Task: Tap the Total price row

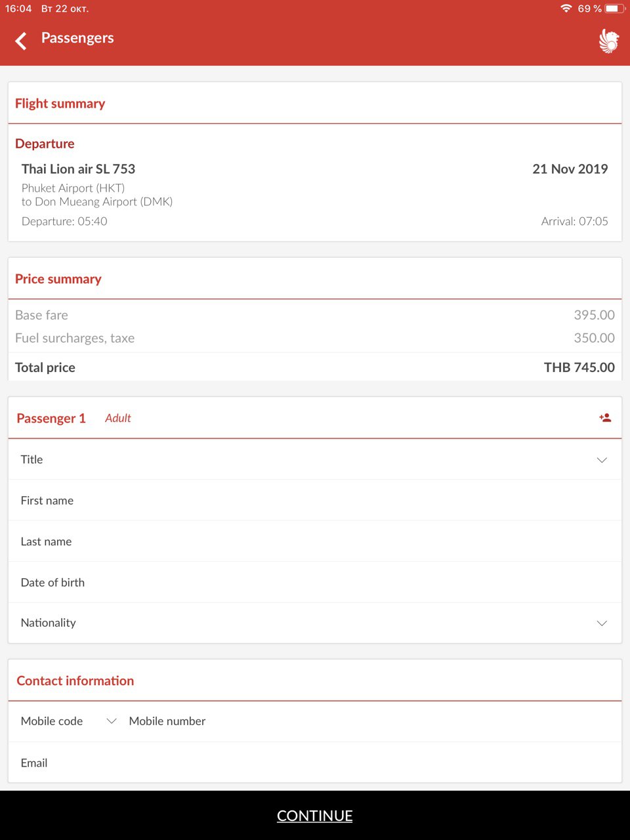Action: pos(315,367)
